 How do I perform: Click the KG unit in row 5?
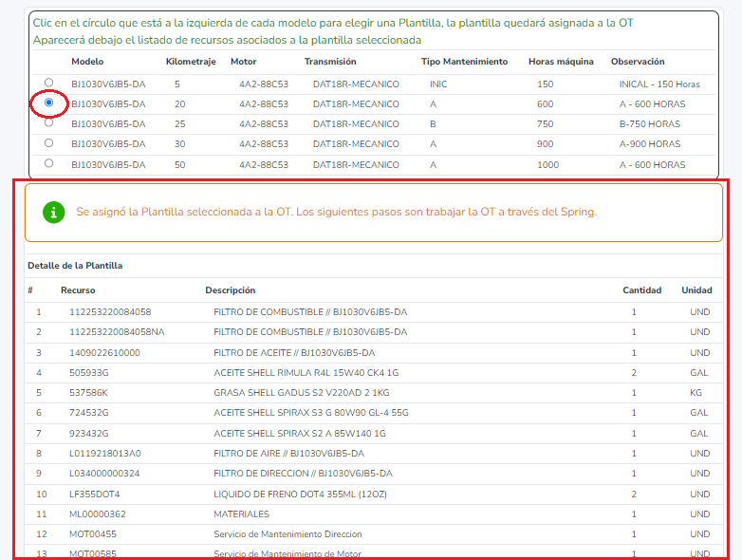(696, 392)
